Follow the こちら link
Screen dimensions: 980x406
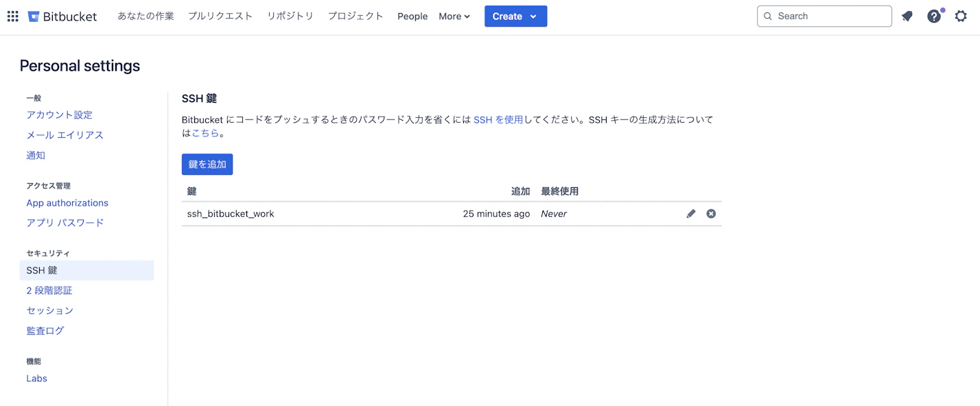(x=205, y=134)
